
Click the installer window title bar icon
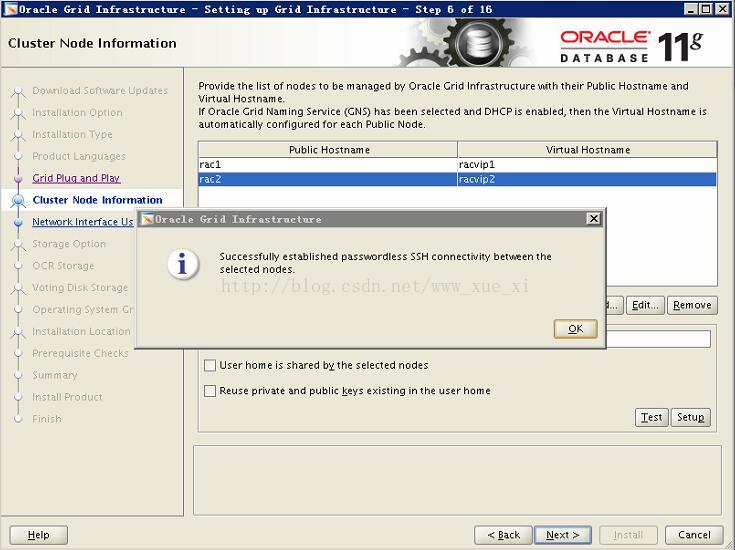click(x=10, y=9)
